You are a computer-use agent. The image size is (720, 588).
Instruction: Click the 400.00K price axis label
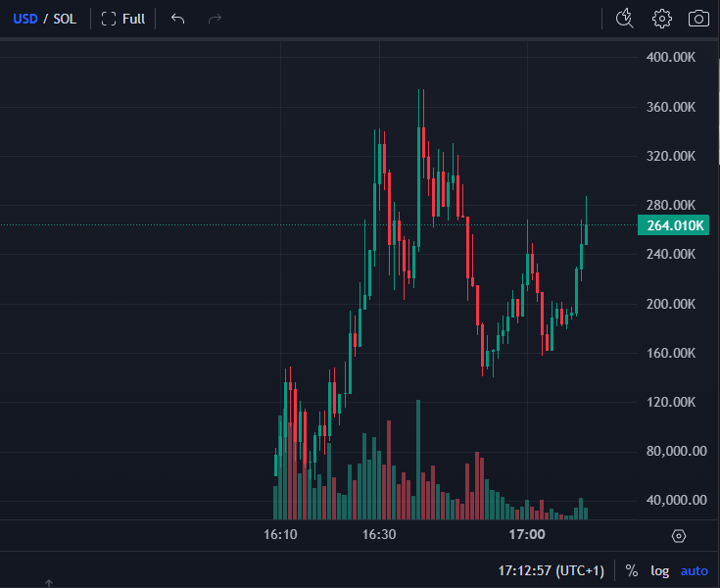pos(671,58)
